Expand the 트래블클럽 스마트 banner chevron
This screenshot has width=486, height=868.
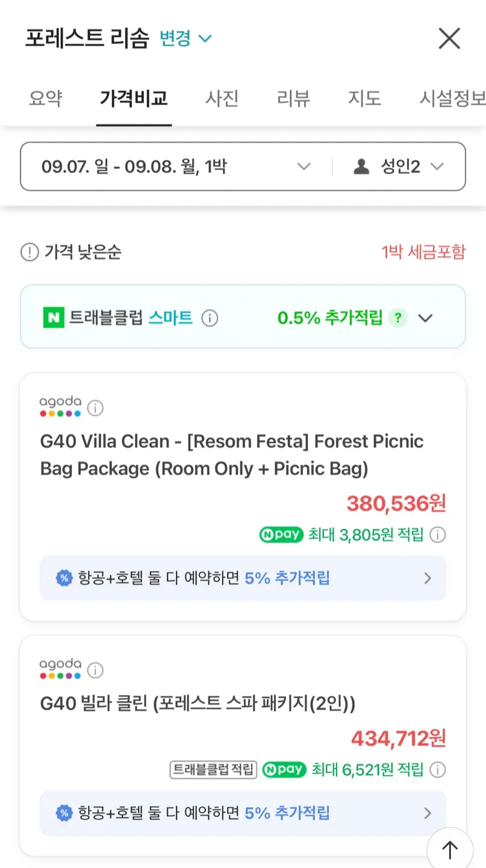426,318
